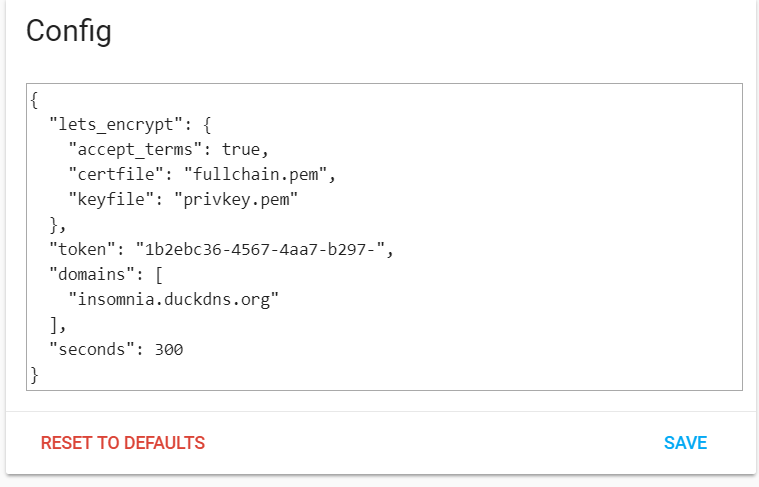This screenshot has height=487, width=759.
Task: Click the true value for accept_terms
Action: 241,149
